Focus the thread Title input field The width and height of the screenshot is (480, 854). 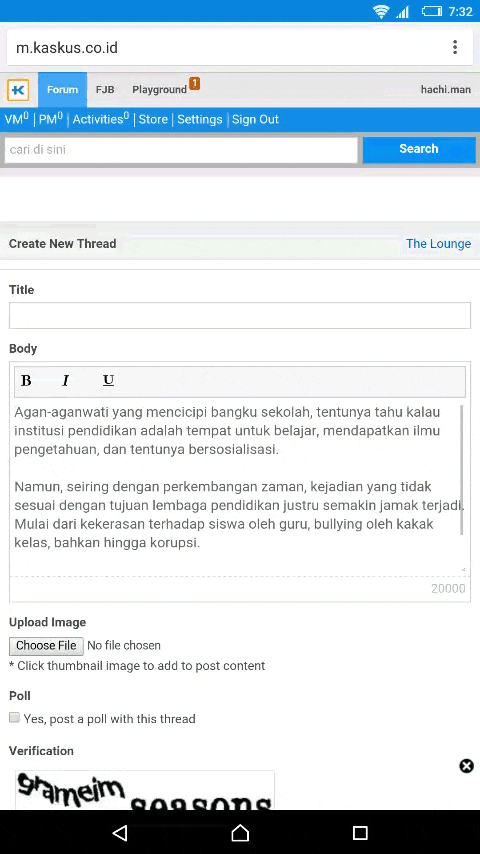click(x=240, y=315)
